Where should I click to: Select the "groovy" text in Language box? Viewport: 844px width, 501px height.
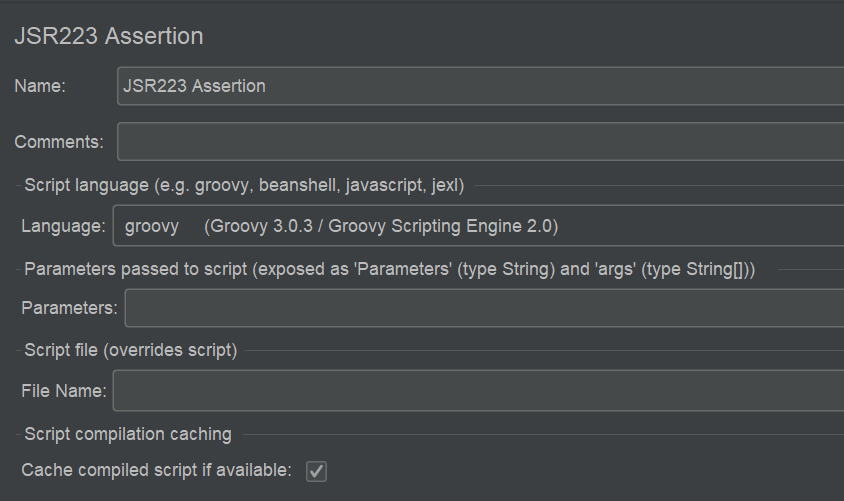pos(151,227)
